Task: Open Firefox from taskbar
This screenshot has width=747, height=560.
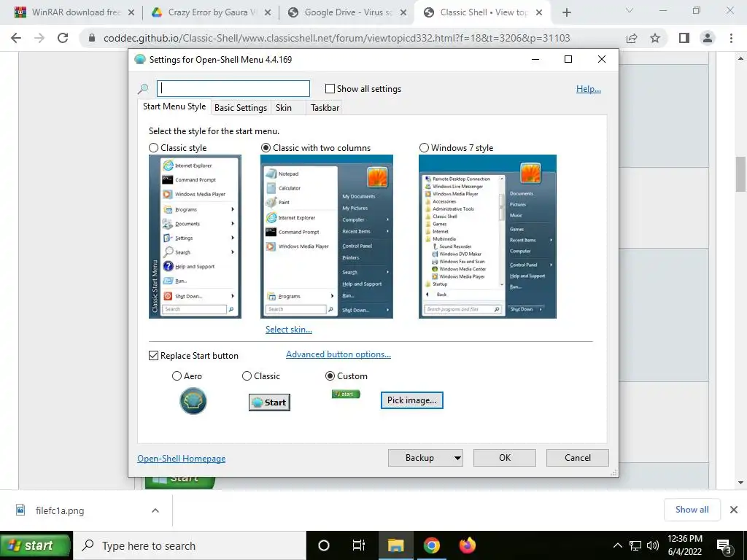Action: (468, 545)
